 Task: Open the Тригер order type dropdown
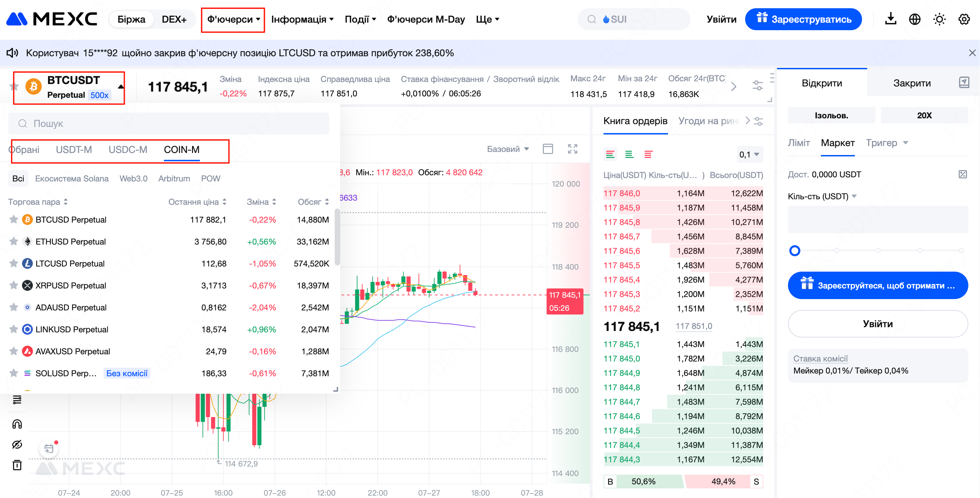[887, 143]
